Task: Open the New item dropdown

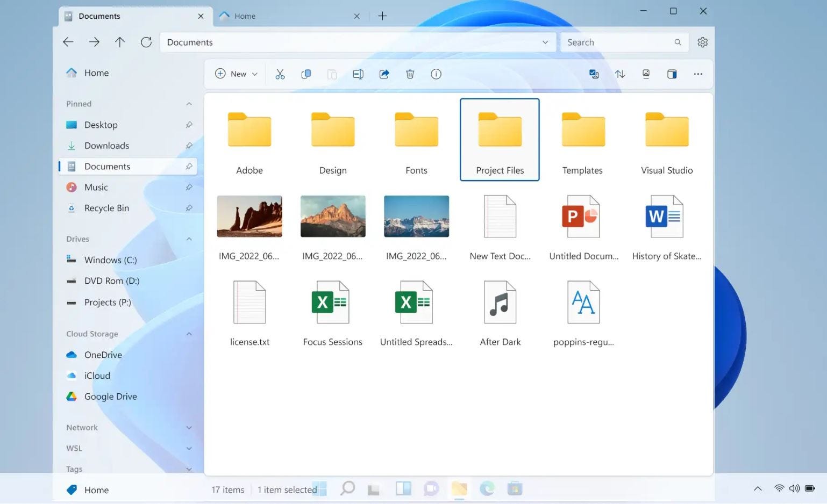Action: [x=237, y=74]
